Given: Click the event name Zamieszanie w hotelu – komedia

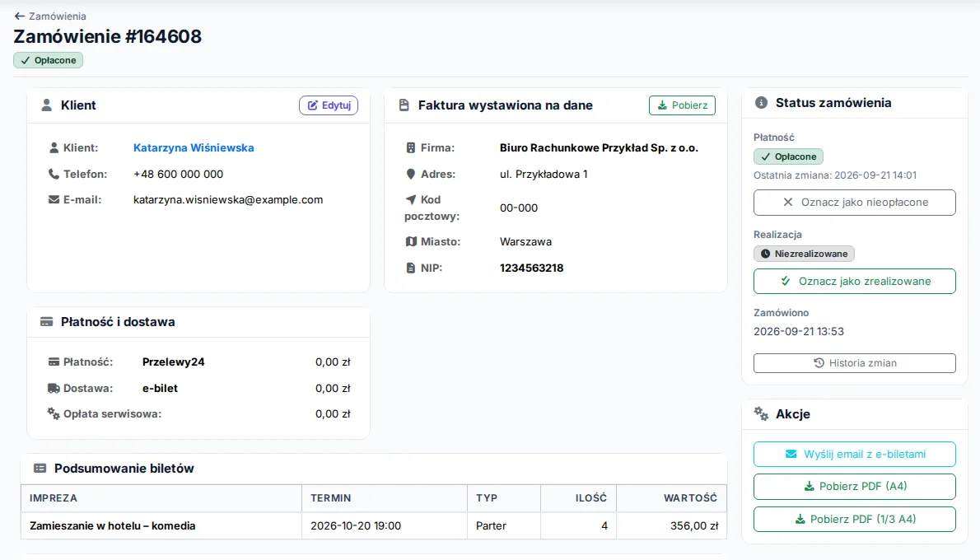Looking at the screenshot, I should click(x=113, y=526).
